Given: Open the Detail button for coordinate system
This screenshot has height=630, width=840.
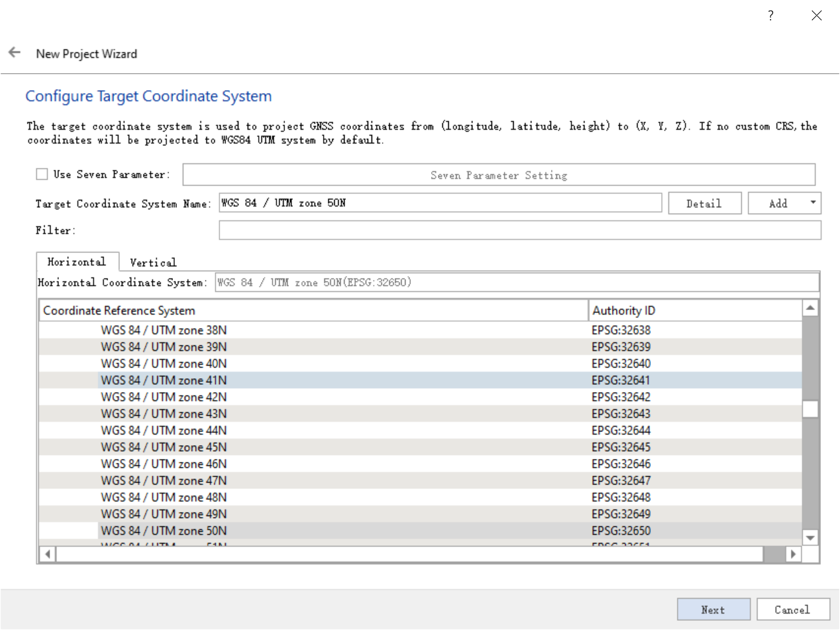Looking at the screenshot, I should pos(704,203).
